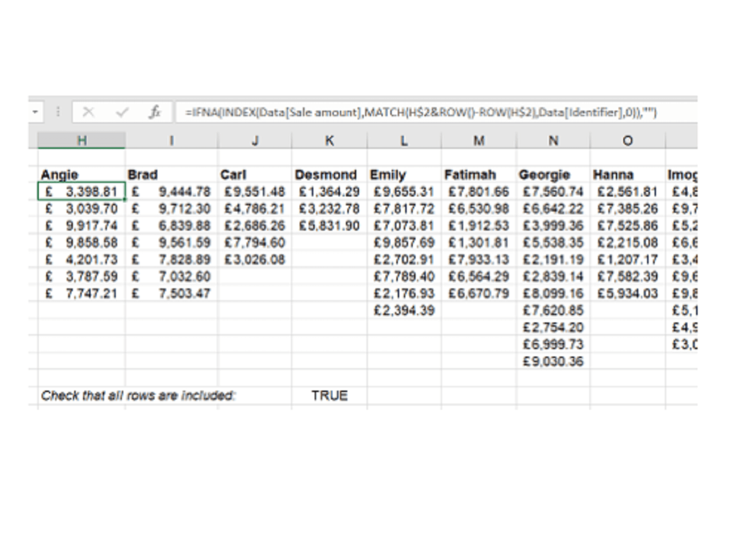Select Carl's £3,026.08 cell
The width and height of the screenshot is (747, 560).
[255, 260]
